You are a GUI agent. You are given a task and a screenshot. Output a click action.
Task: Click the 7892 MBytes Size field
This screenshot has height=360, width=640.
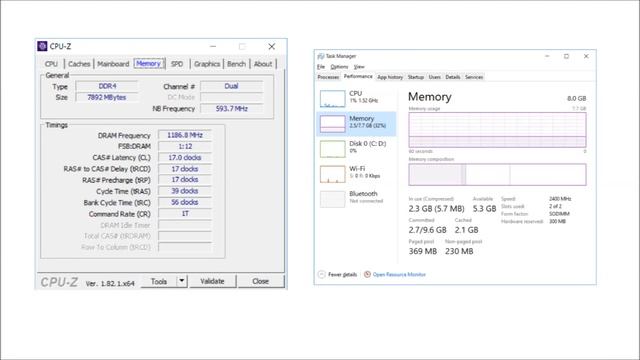[x=107, y=97]
